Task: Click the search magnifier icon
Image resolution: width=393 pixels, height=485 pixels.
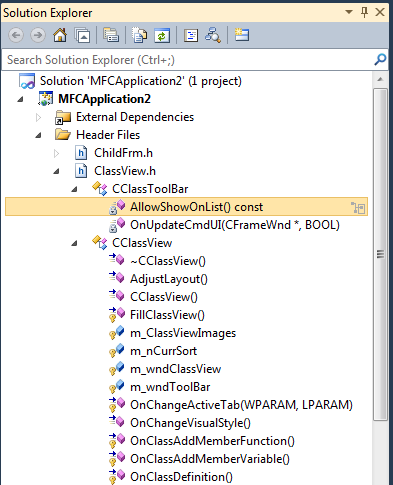Action: point(380,60)
